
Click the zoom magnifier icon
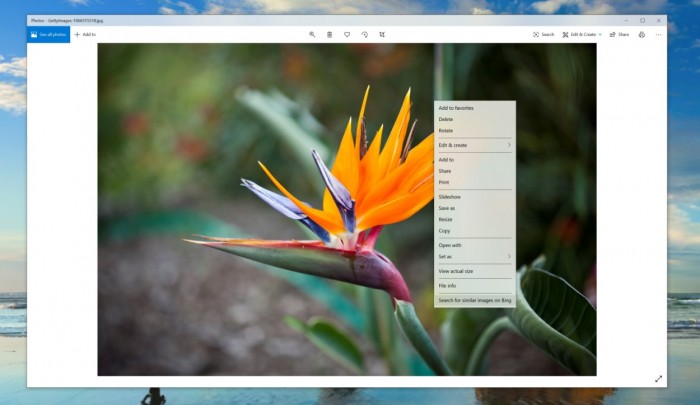coord(312,34)
